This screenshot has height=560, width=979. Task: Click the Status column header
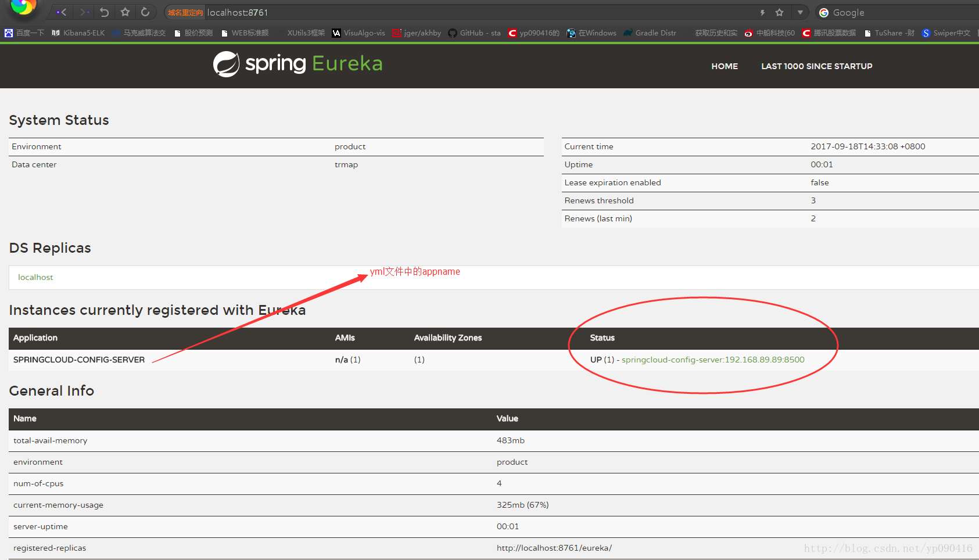tap(602, 338)
